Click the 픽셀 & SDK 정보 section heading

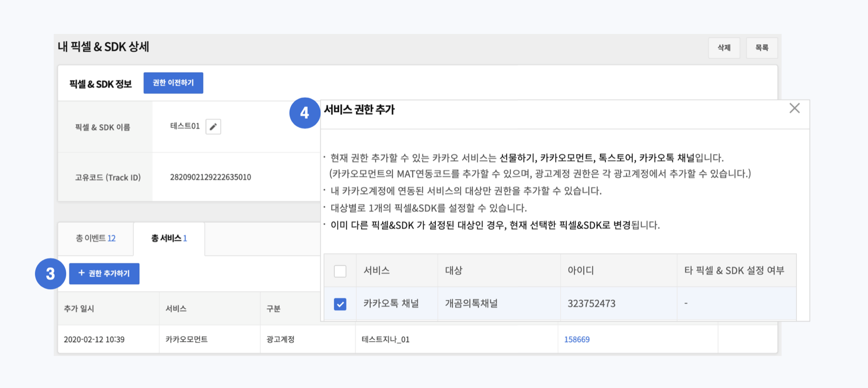coord(100,84)
